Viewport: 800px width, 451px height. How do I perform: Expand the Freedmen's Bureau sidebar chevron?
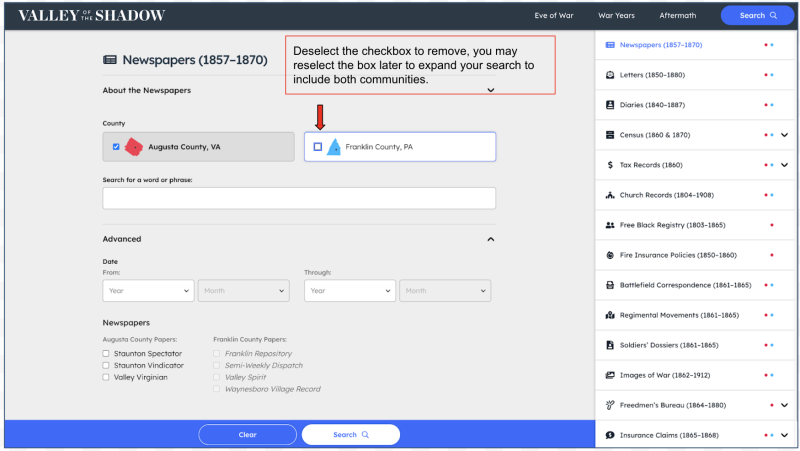[x=784, y=405]
